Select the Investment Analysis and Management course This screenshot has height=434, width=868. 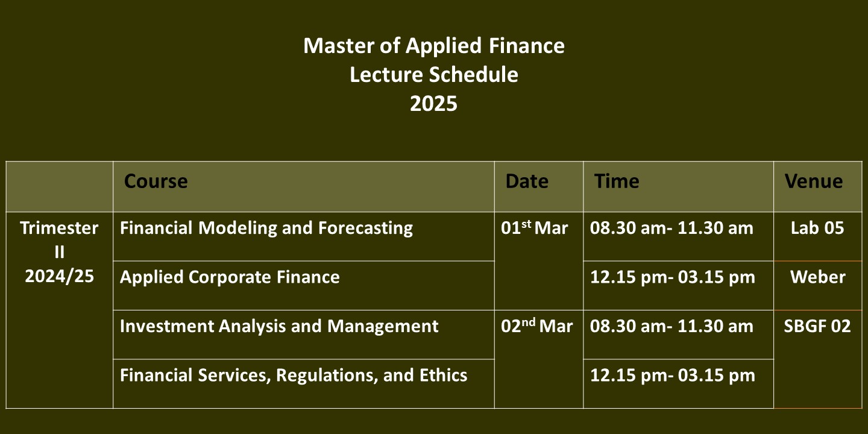coord(279,327)
